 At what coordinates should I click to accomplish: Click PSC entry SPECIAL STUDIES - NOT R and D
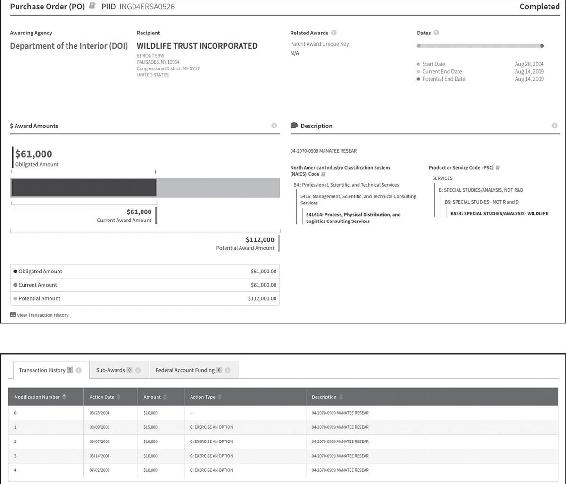[482, 202]
